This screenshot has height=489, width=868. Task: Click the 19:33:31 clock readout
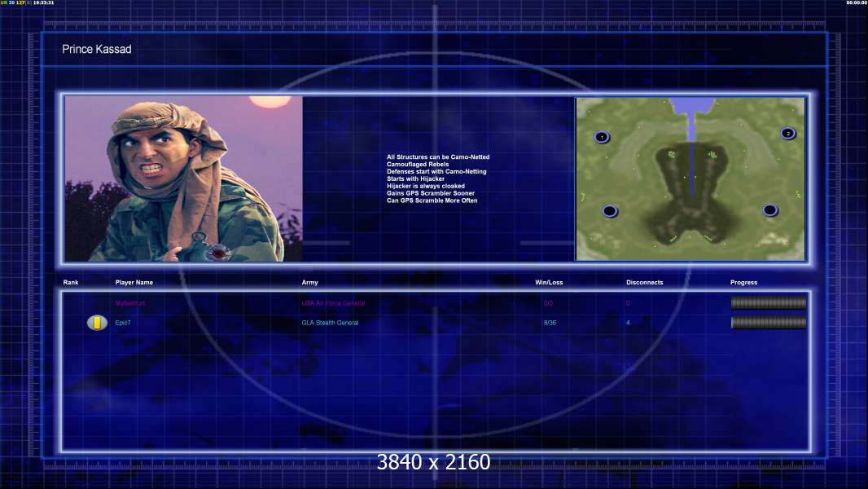[x=43, y=2]
